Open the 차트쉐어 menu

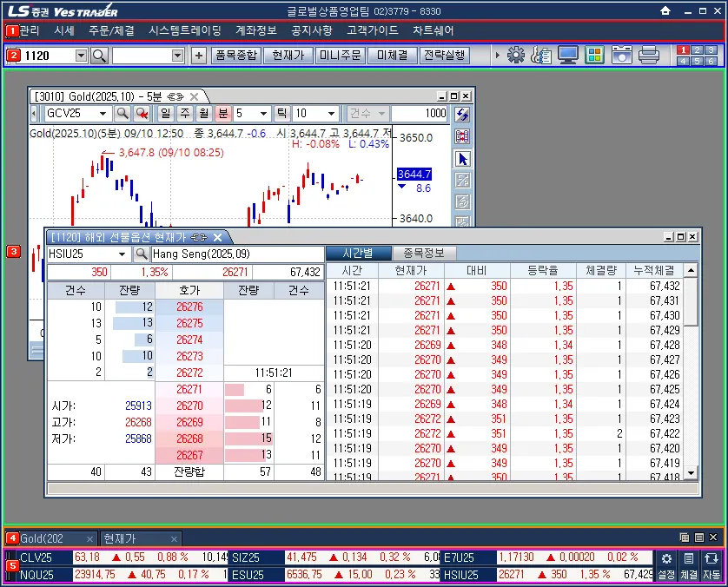pos(433,30)
